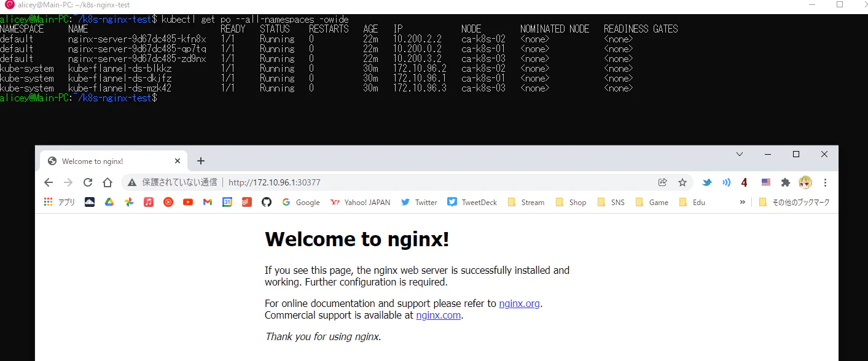Screen dimensions: 868x361
Task: Open the blue Twitter bird extension
Action: [707, 182]
